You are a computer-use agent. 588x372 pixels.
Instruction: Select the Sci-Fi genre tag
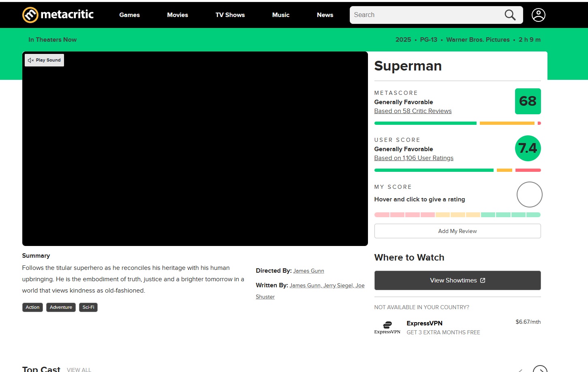[88, 307]
